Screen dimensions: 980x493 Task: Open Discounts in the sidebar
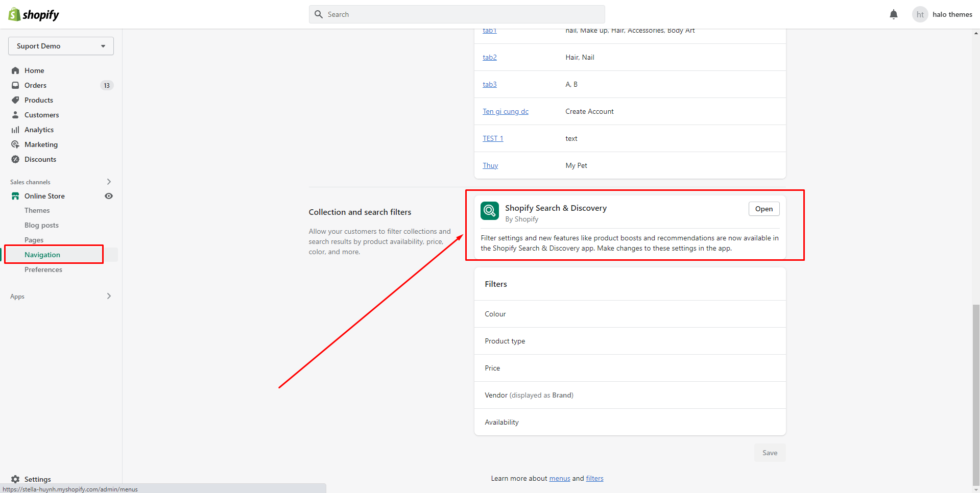point(40,159)
